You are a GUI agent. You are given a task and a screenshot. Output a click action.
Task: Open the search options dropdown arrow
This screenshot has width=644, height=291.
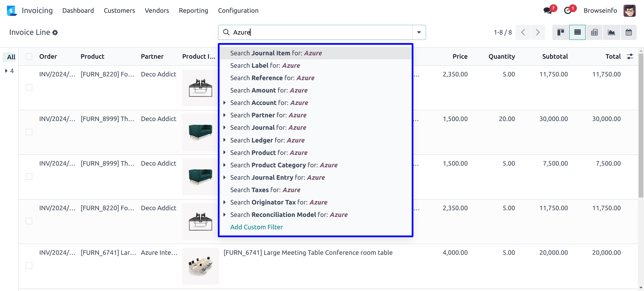(x=419, y=33)
